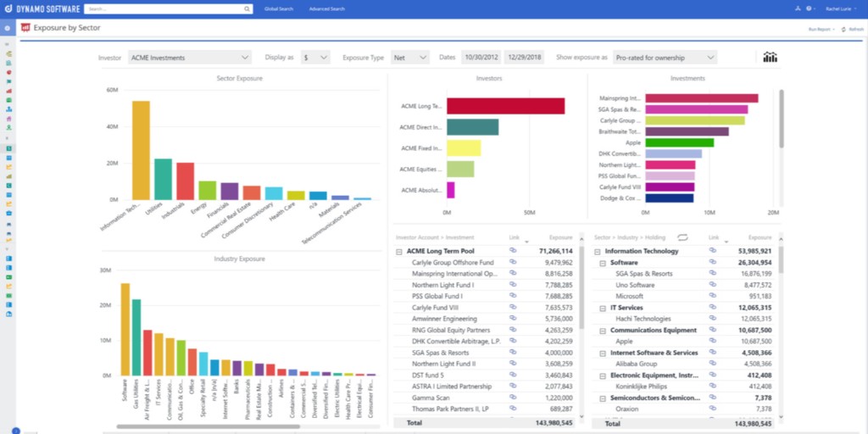This screenshot has width=868, height=434.
Task: Open the link icon for Koninklijke Philips
Action: coord(712,386)
